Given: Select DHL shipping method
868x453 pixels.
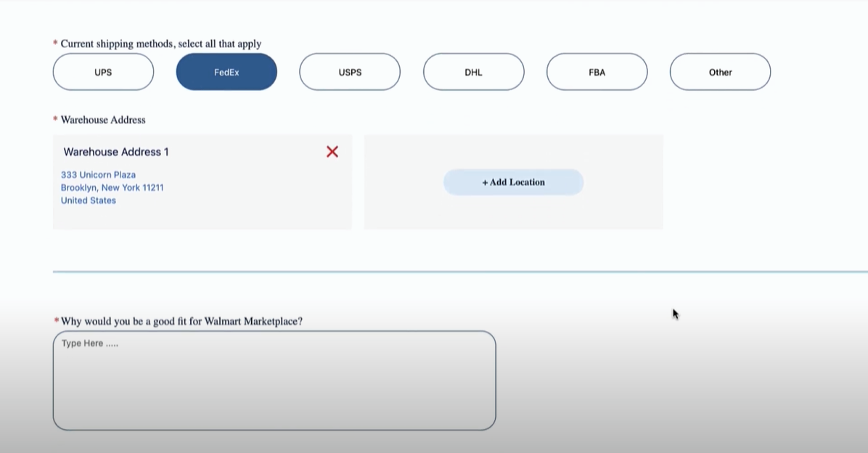Looking at the screenshot, I should tap(473, 72).
